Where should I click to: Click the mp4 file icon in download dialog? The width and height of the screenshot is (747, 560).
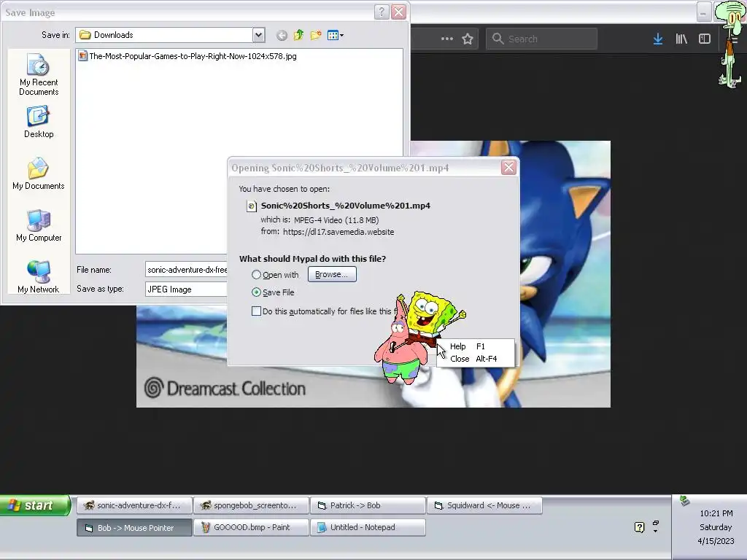pyautogui.click(x=251, y=206)
